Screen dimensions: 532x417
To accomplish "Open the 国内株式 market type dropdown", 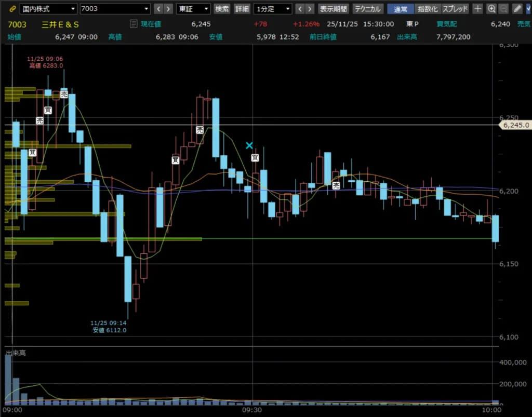I will click(48, 9).
